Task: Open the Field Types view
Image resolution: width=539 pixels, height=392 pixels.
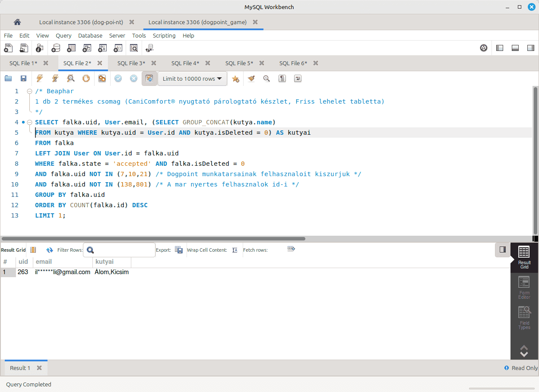Action: (x=524, y=318)
